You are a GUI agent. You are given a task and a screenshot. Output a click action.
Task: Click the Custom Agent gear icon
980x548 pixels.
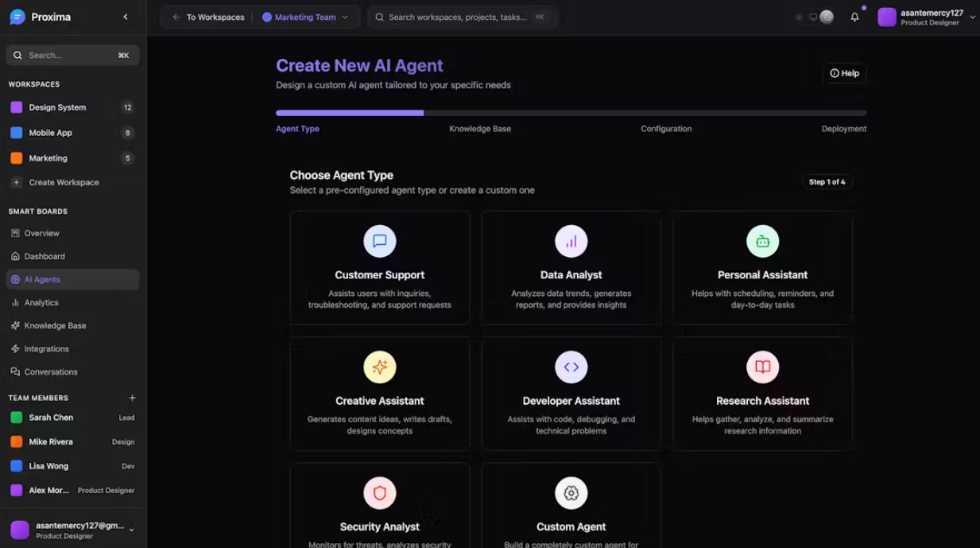tap(571, 493)
